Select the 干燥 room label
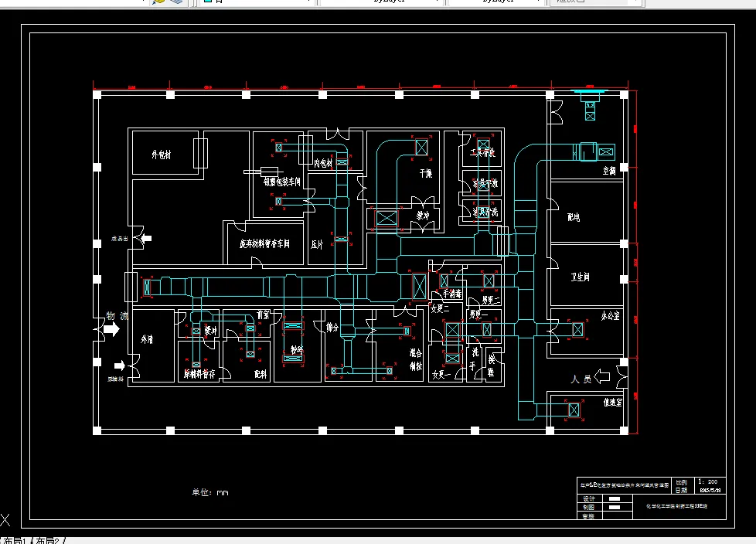 (426, 173)
